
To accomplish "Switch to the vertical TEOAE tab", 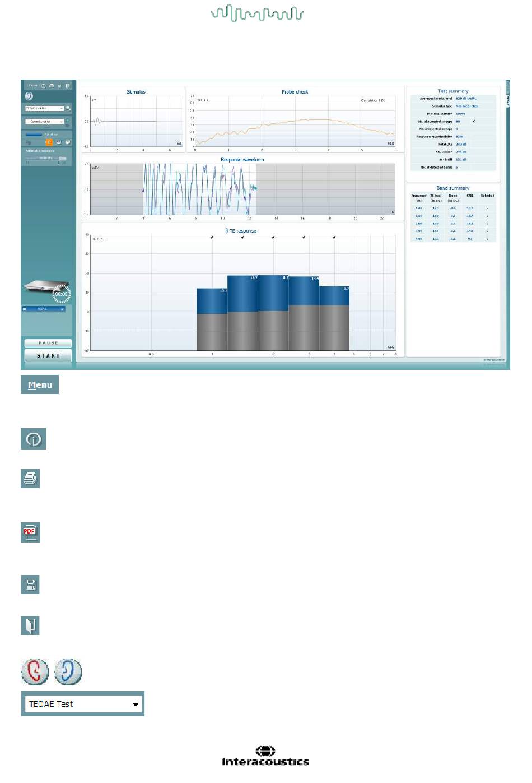I will (508, 100).
